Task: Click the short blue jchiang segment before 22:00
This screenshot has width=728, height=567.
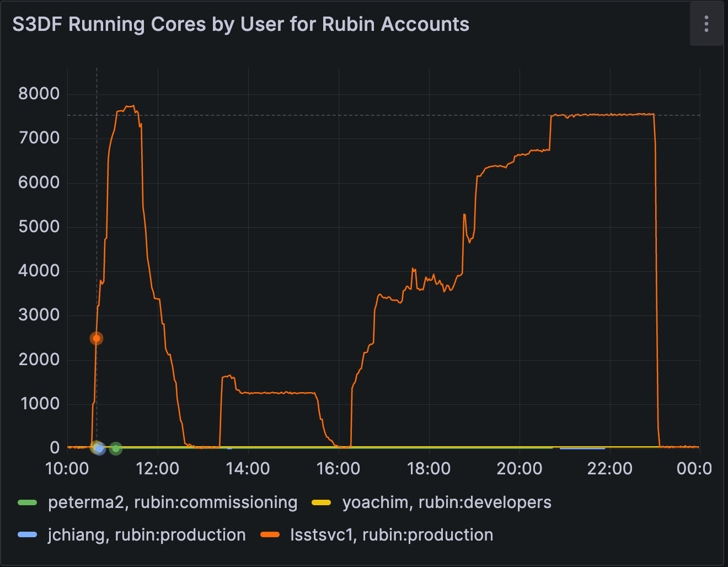Action: click(x=582, y=448)
